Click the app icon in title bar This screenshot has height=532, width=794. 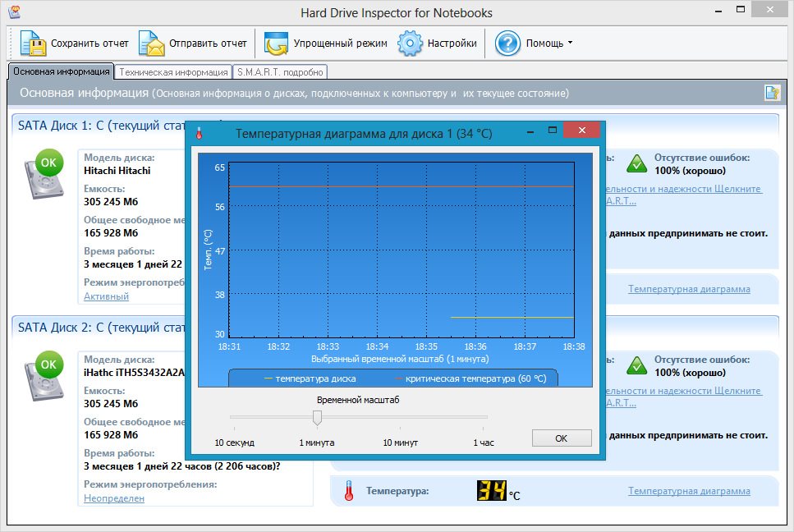[14, 12]
